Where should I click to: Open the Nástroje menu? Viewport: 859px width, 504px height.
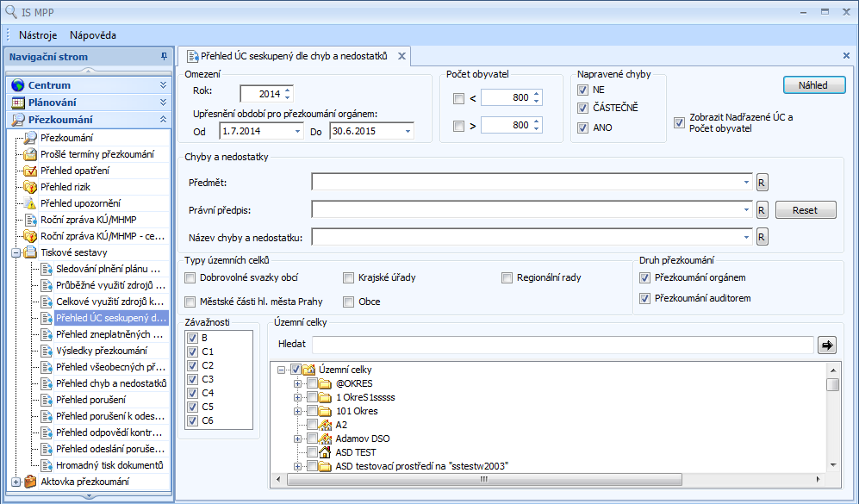38,35
